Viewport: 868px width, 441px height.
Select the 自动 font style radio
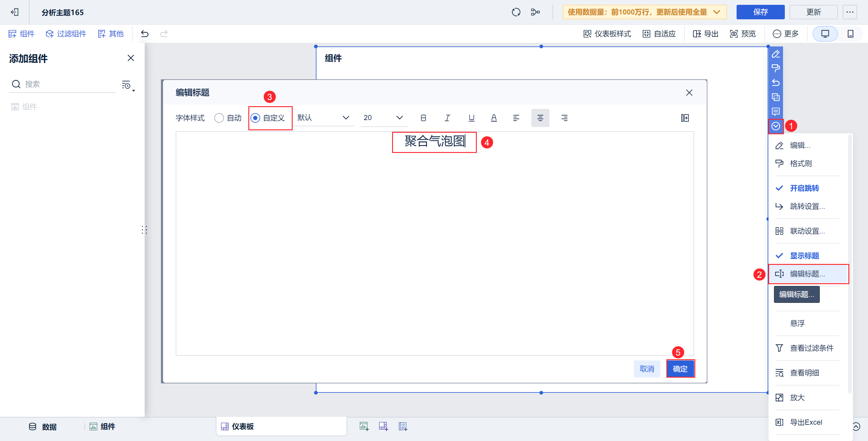click(x=219, y=118)
